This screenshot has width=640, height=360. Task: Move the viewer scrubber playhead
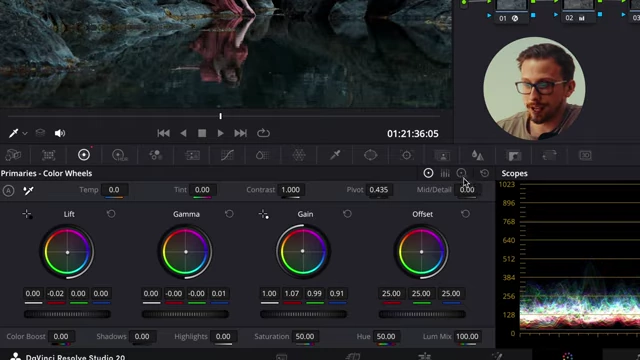[x=220, y=116]
